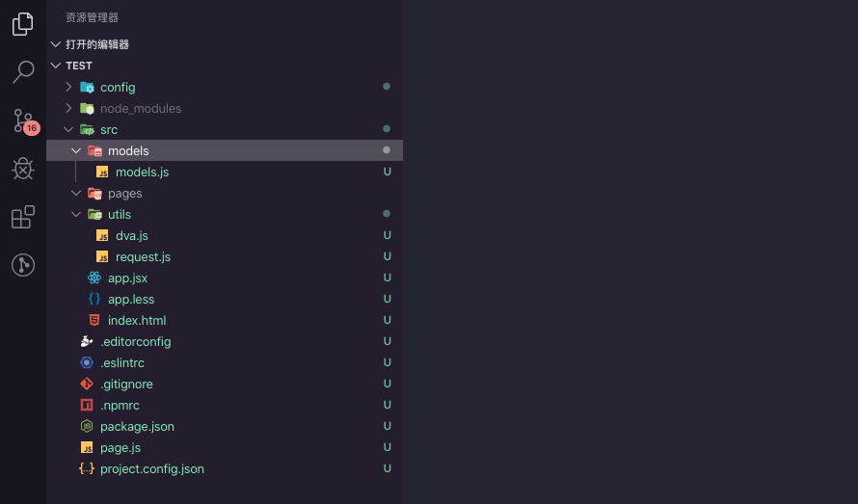
Task: Click the Node icon beside package.json
Action: tap(87, 426)
